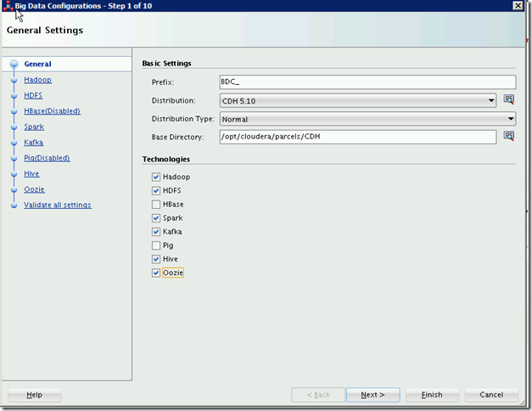Close the Big Data Configurations dialog
The height and width of the screenshot is (411, 532).
coord(518,6)
